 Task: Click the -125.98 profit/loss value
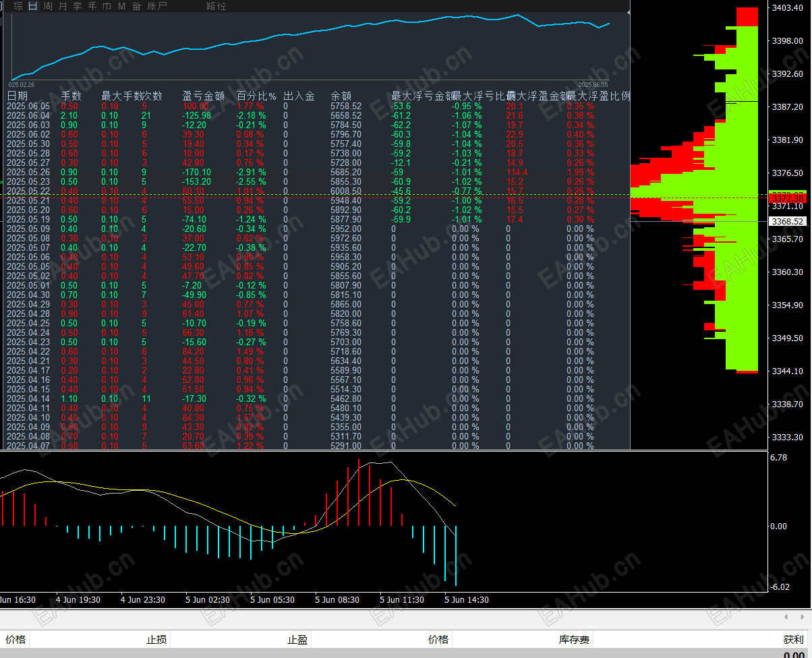click(197, 115)
